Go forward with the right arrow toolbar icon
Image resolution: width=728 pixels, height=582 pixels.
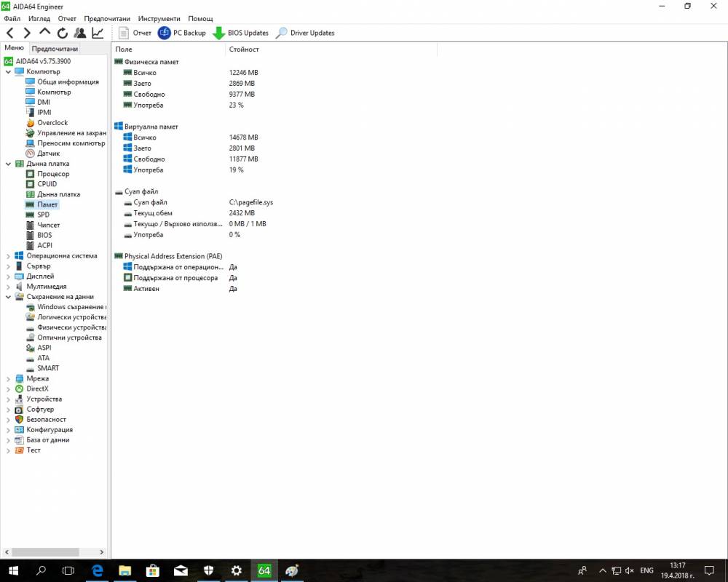pyautogui.click(x=27, y=33)
